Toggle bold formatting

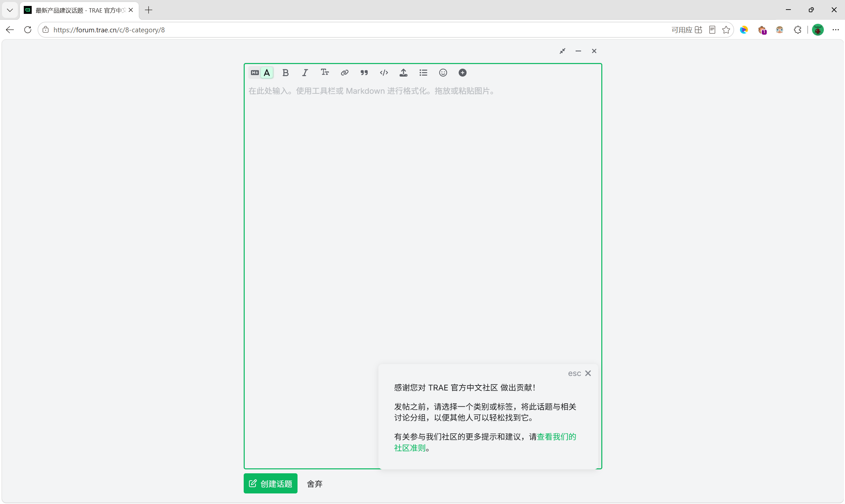tap(285, 73)
